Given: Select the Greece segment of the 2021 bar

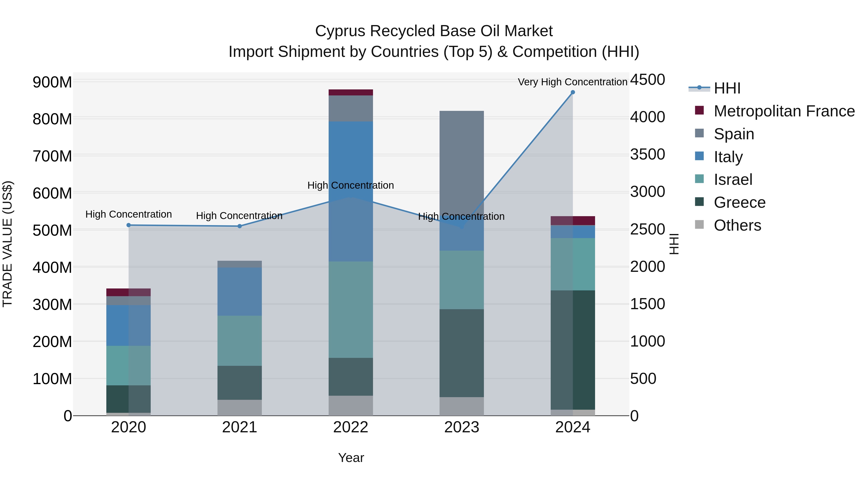Looking at the screenshot, I should (240, 383).
